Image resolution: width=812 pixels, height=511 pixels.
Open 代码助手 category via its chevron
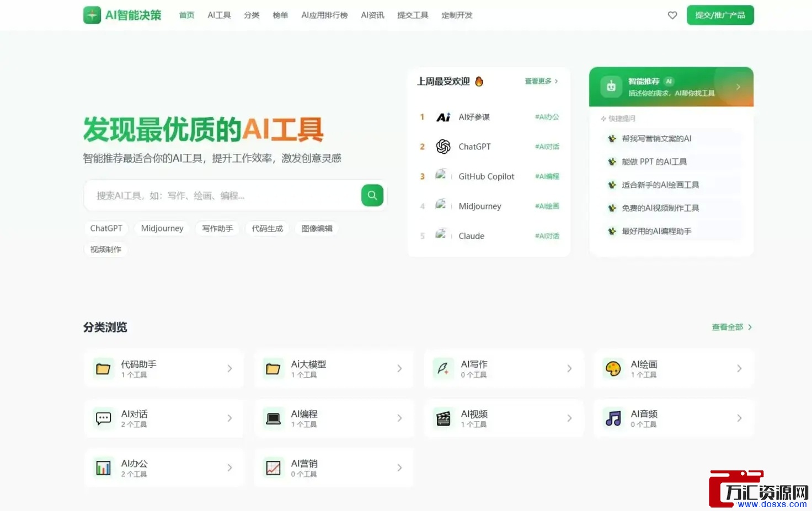229,369
